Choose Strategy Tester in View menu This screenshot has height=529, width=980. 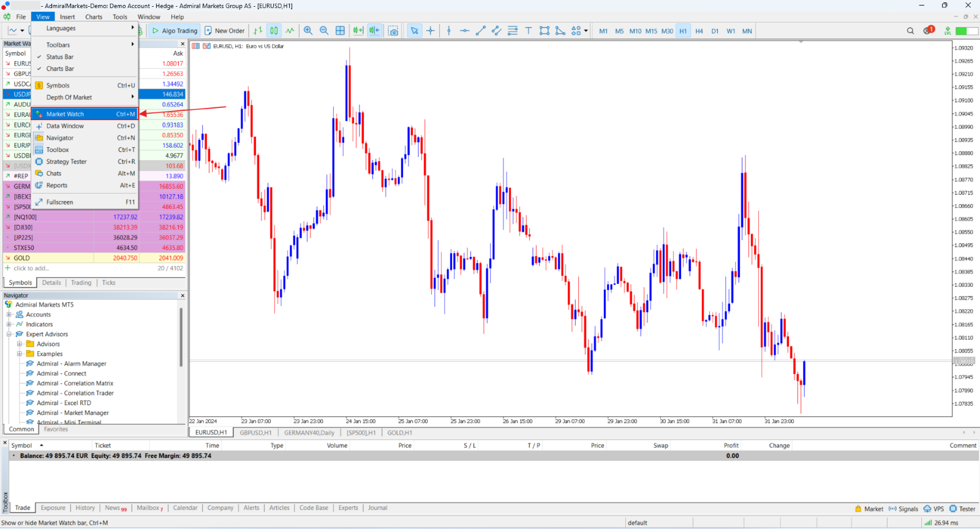point(85,162)
